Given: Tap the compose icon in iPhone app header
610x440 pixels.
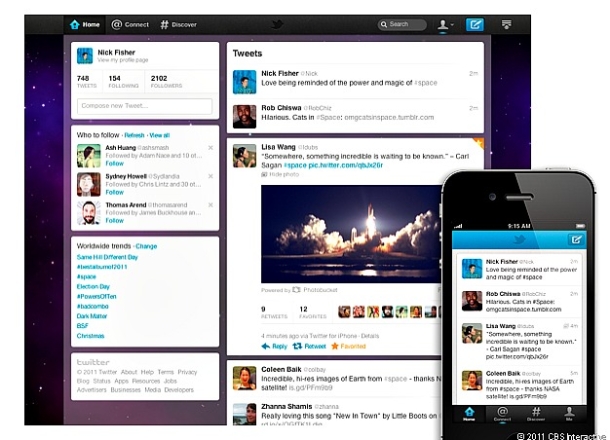Looking at the screenshot, I should coord(575,239).
